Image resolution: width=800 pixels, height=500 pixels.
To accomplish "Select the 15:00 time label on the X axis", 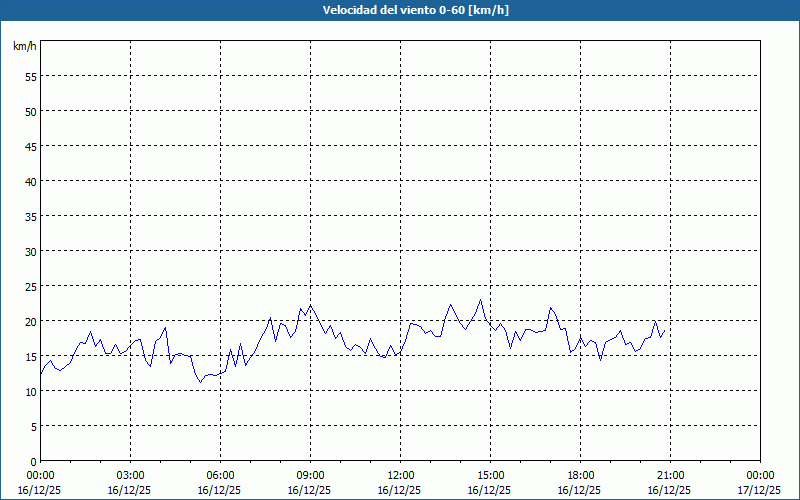I will click(490, 475).
